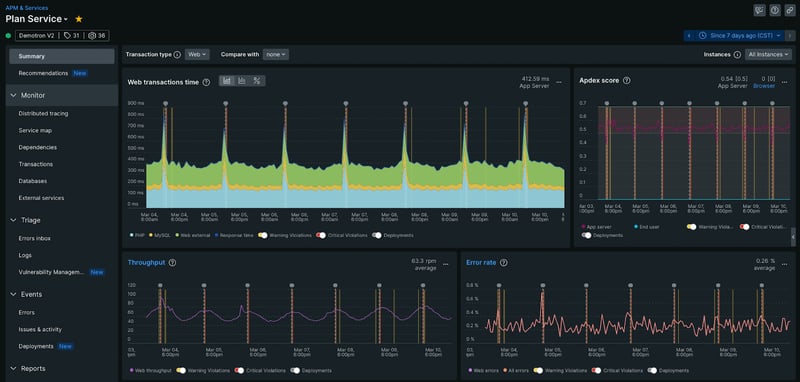Screen dimensions: 800x382
Task: Open Error rate help icon
Action: click(x=504, y=263)
